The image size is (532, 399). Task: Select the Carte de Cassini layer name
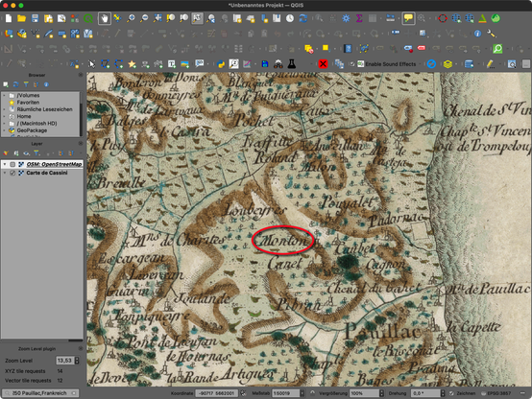click(x=47, y=173)
